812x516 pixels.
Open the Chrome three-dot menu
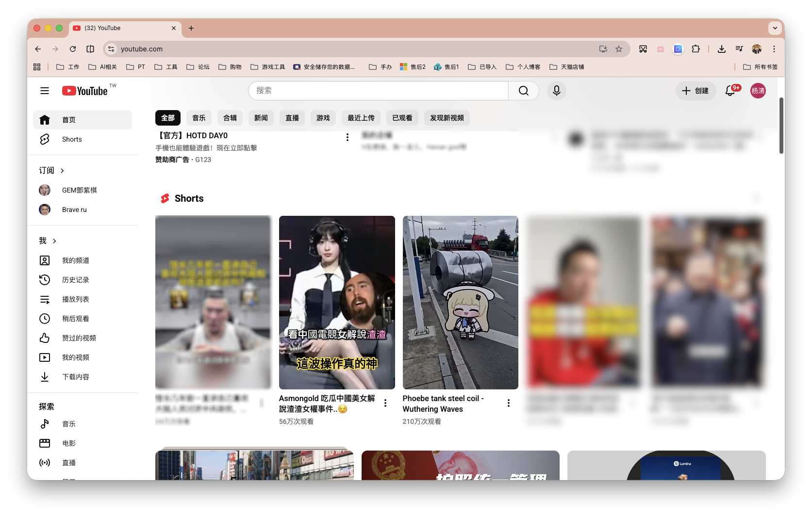(774, 49)
